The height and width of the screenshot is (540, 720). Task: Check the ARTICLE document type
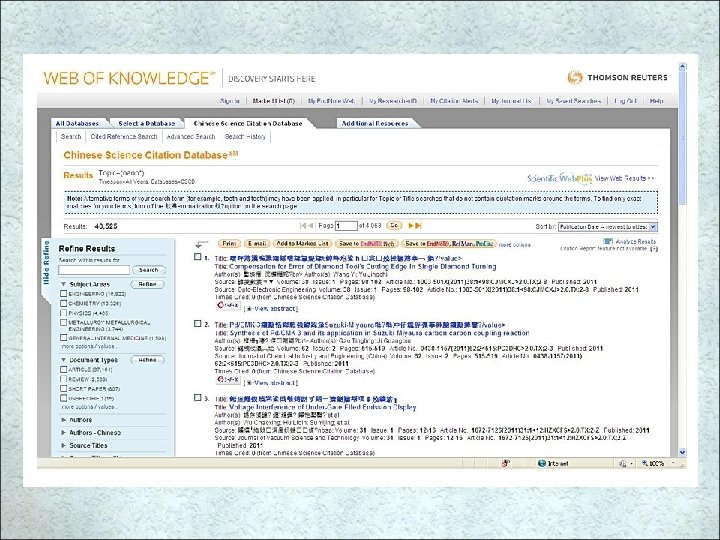click(64, 369)
